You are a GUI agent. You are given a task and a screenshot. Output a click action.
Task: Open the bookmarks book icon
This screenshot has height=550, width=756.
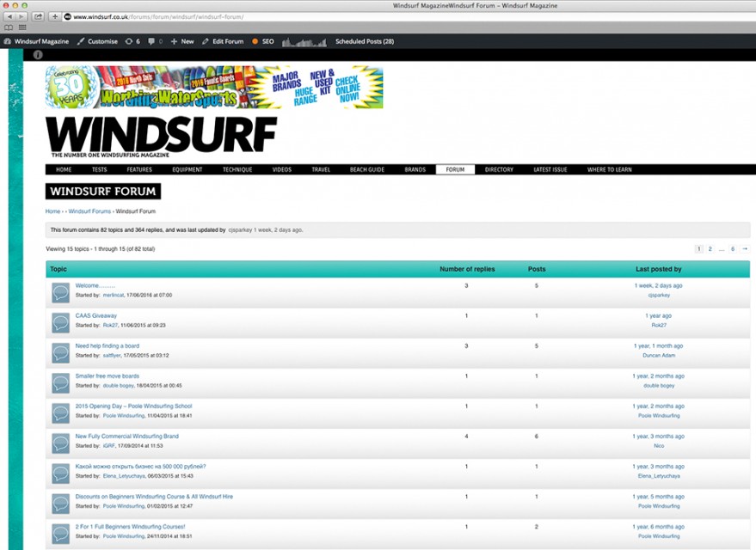coord(10,27)
